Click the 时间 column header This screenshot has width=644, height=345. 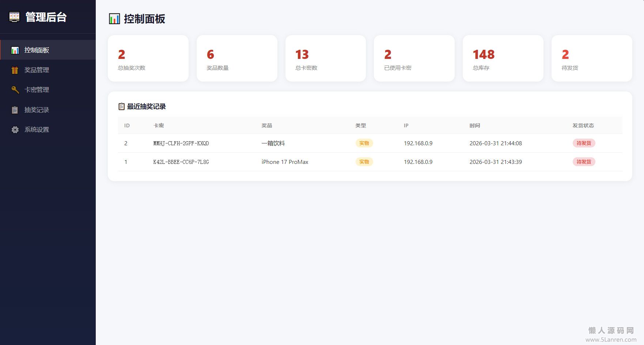tap(475, 125)
